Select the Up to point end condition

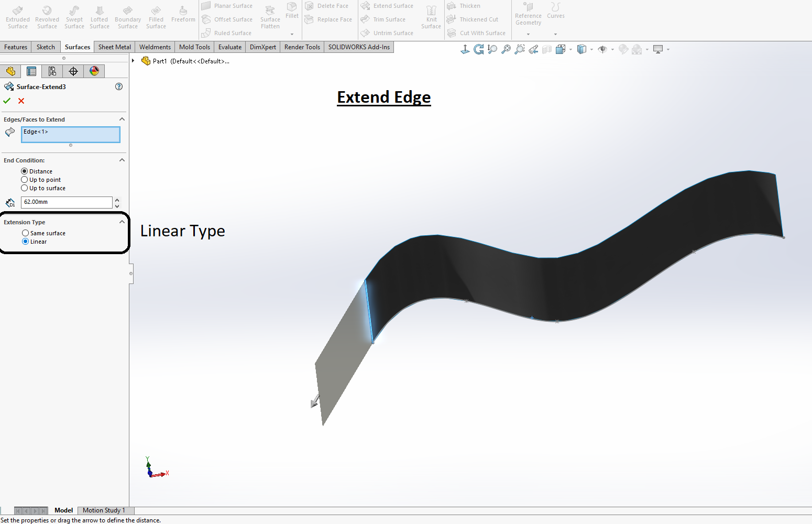click(x=25, y=179)
